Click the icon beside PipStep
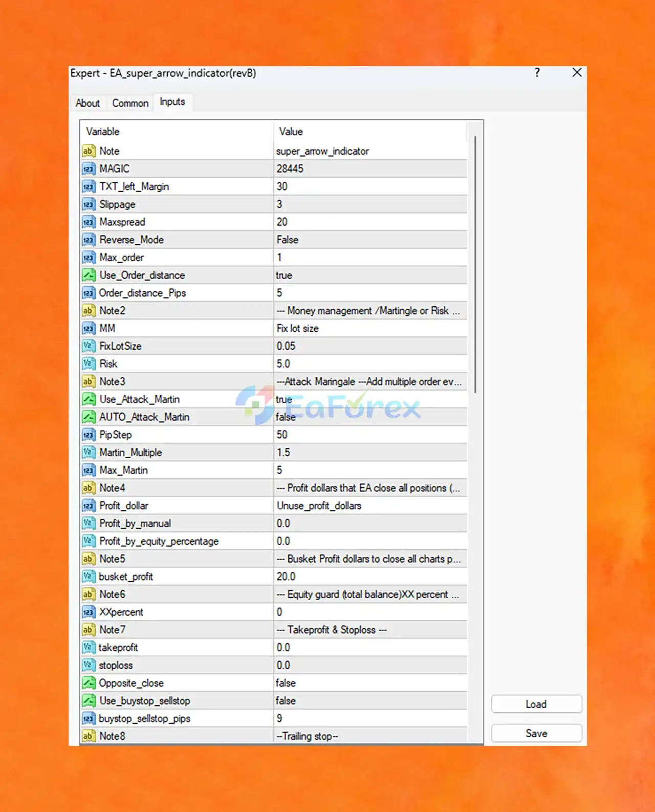Viewport: 655px width, 812px height. coord(89,435)
